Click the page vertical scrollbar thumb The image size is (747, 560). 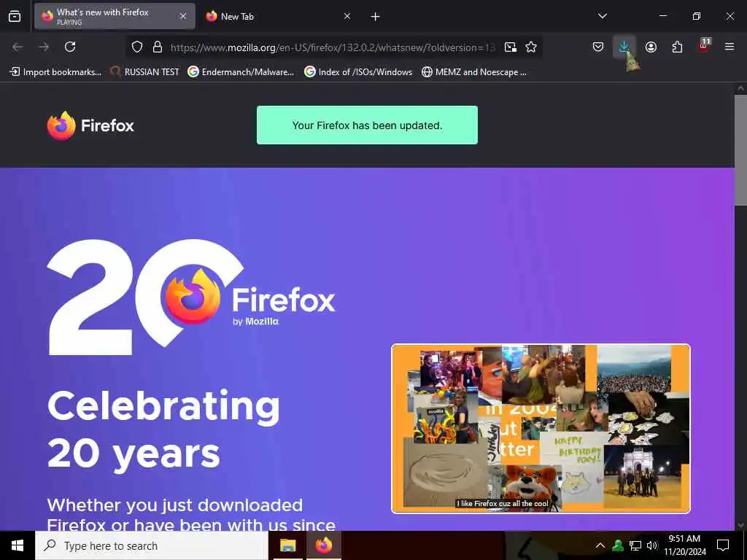coord(741,150)
